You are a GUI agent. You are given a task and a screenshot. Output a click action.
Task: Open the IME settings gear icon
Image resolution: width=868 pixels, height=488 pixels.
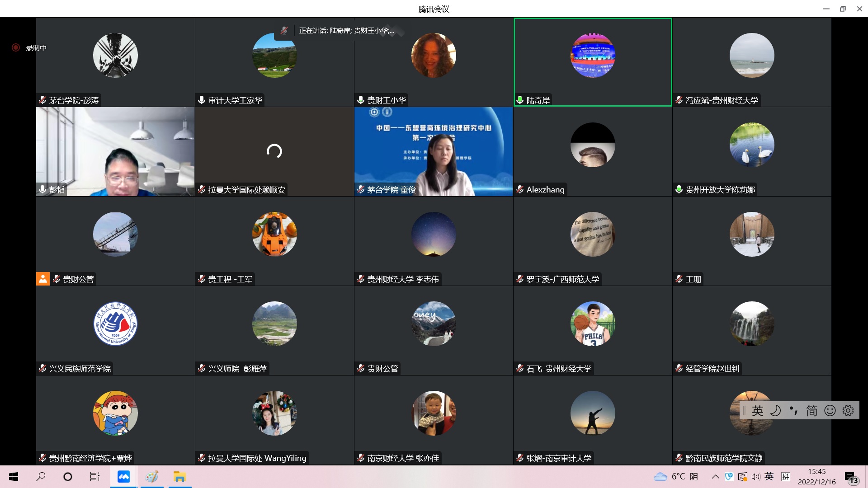pyautogui.click(x=848, y=410)
